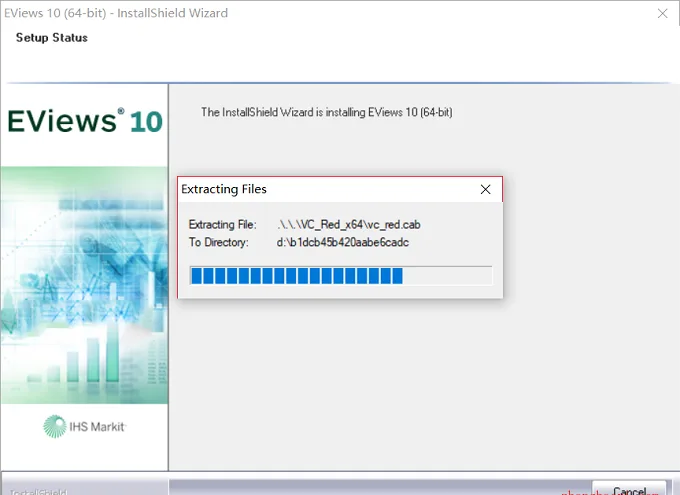Click the 'installing EViews 10 (64-bit)' message
The height and width of the screenshot is (495, 680).
[327, 112]
